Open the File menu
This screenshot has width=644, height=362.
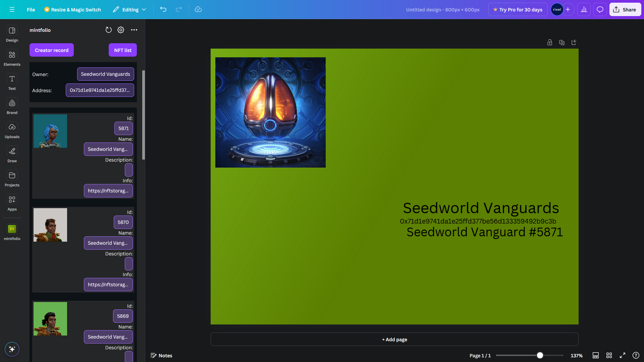pos(31,9)
